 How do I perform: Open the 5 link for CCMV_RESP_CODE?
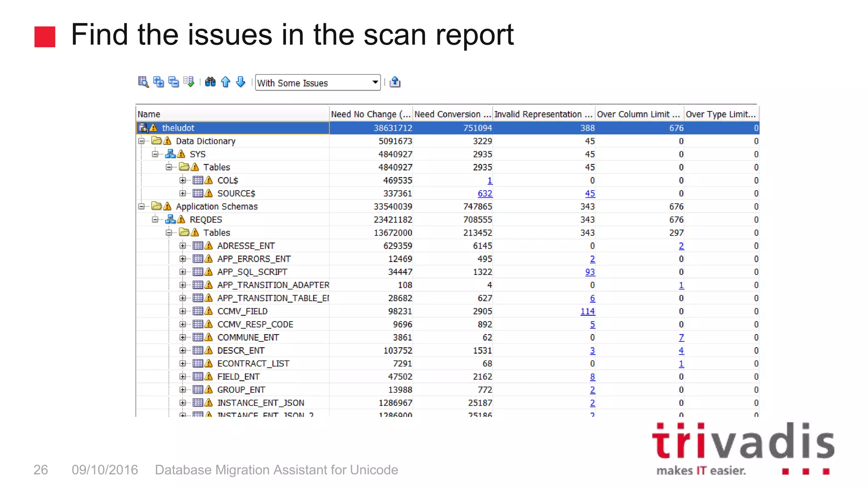tap(593, 324)
